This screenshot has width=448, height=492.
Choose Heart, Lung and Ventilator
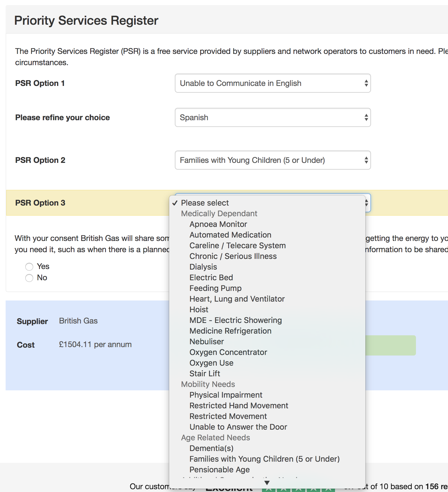coord(267,299)
